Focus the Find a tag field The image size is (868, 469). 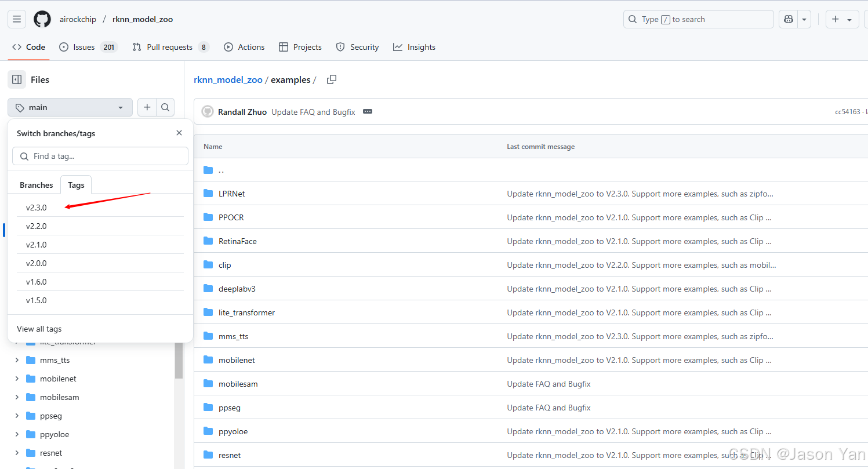100,156
